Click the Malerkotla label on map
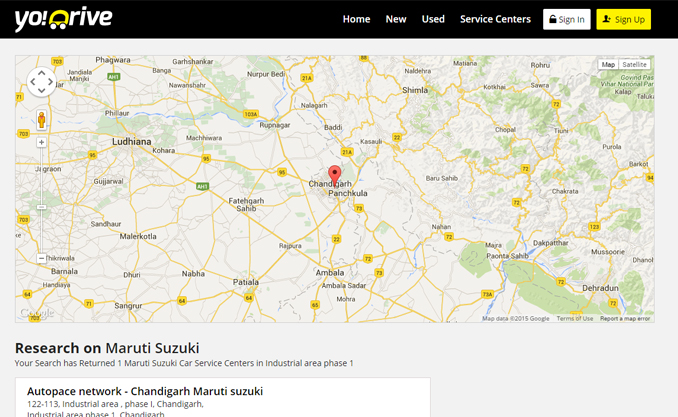This screenshot has height=417, width=678. tap(138, 236)
